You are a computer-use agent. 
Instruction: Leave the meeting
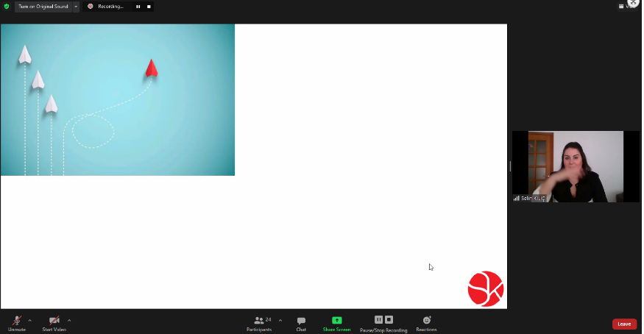pyautogui.click(x=624, y=324)
